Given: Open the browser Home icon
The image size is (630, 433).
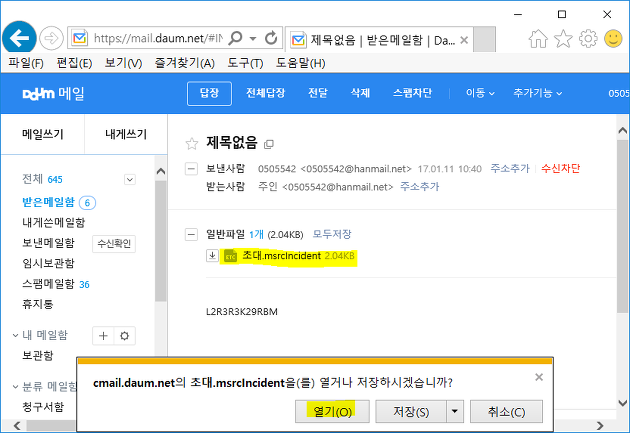Looking at the screenshot, I should (538, 39).
